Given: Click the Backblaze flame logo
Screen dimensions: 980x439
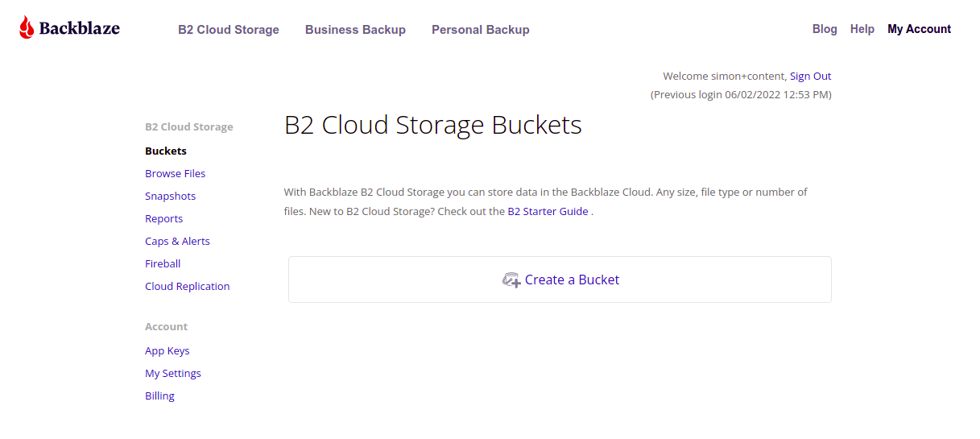Looking at the screenshot, I should point(27,27).
